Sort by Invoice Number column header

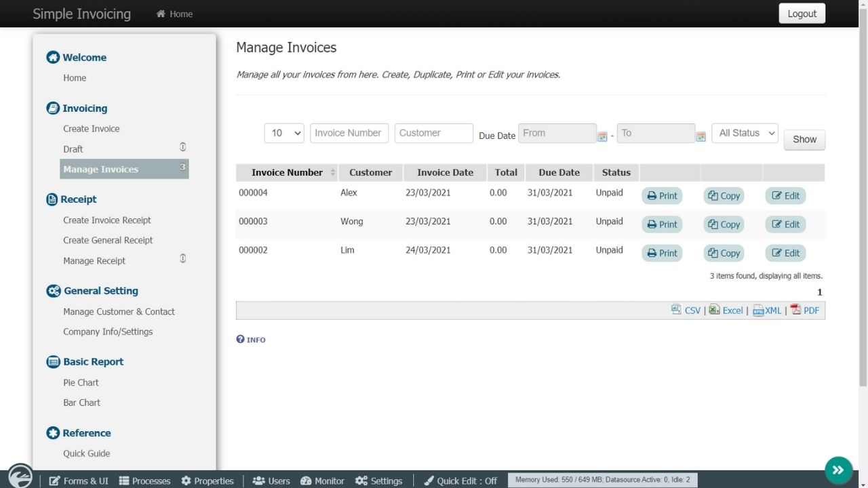tap(287, 173)
